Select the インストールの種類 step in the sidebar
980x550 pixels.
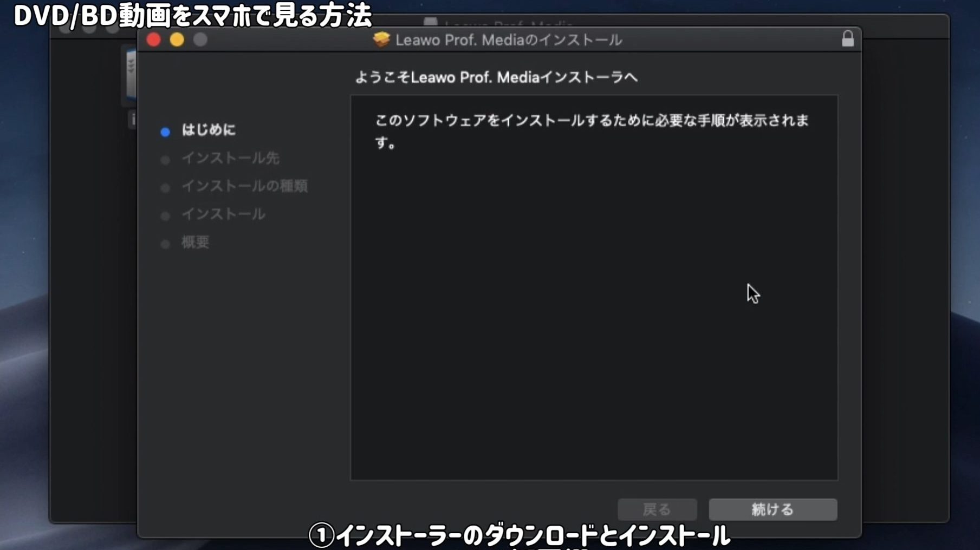(244, 186)
